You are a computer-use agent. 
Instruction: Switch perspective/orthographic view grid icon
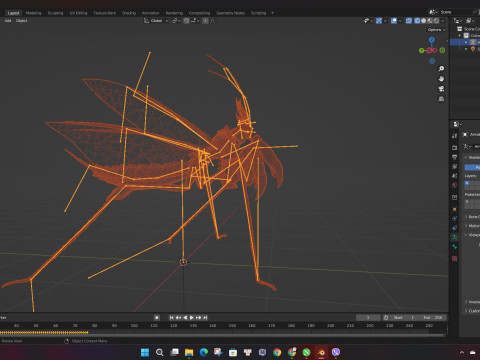441,99
